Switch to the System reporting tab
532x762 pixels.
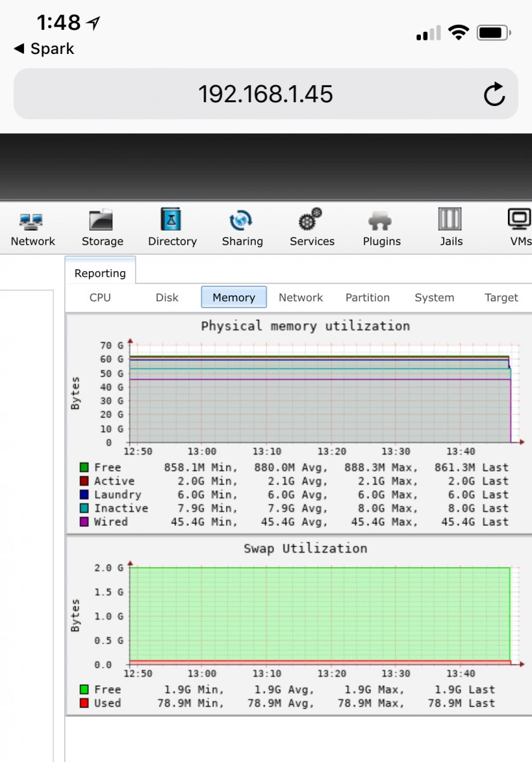click(434, 297)
